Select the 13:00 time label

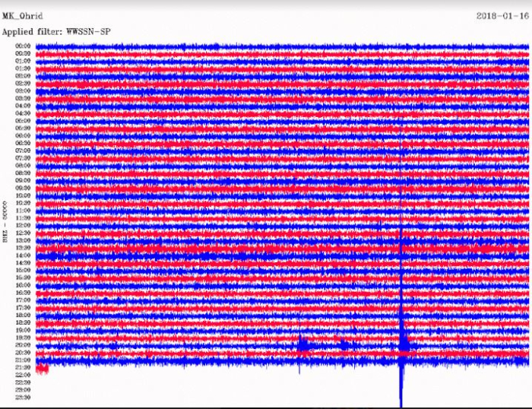point(23,240)
